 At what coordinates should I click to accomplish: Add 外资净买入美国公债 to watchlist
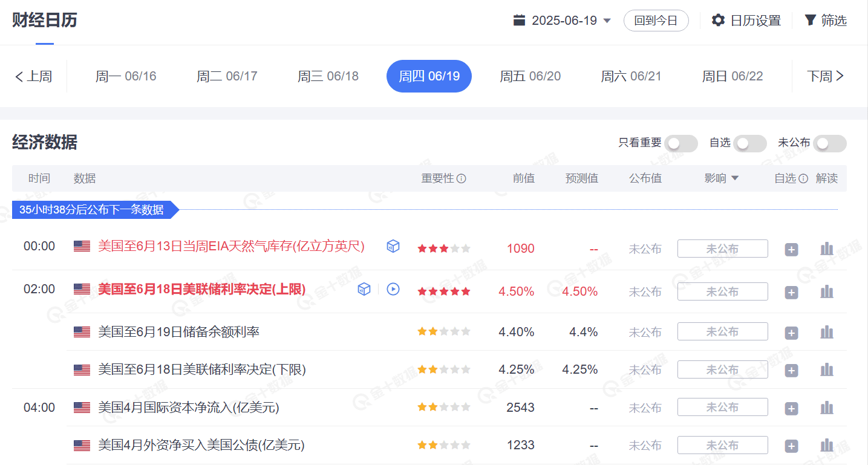pyautogui.click(x=791, y=447)
